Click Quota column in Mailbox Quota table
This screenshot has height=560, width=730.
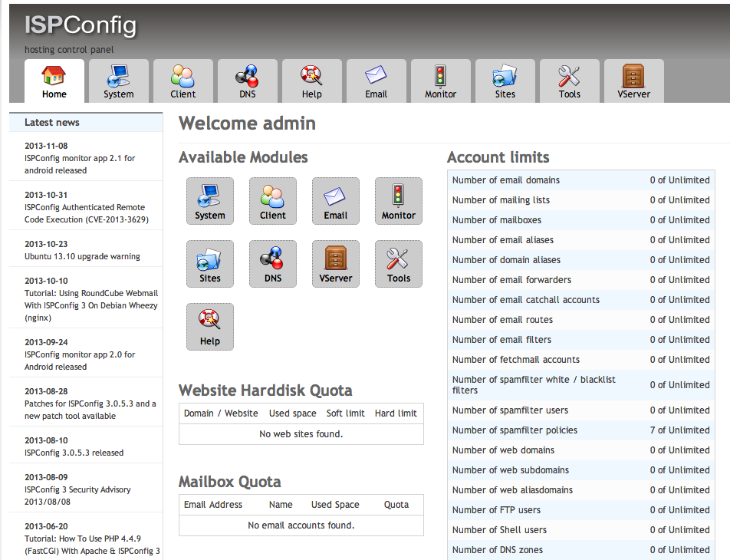396,505
